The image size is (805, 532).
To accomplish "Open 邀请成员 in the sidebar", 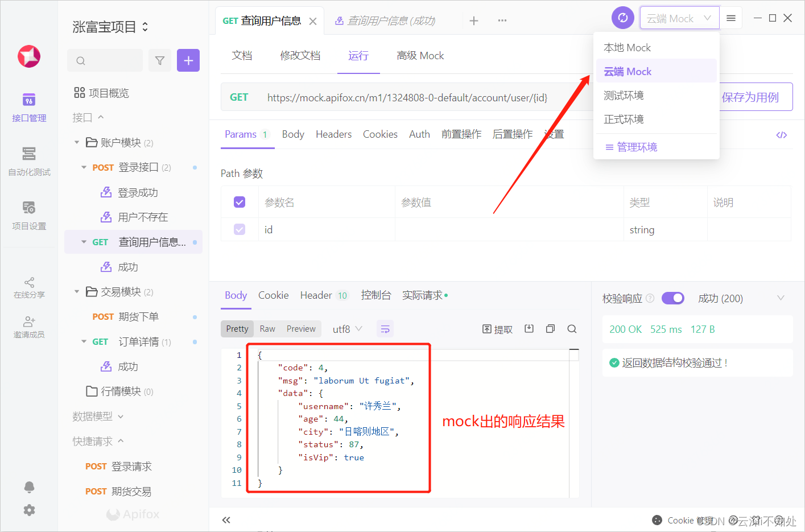I will point(29,328).
